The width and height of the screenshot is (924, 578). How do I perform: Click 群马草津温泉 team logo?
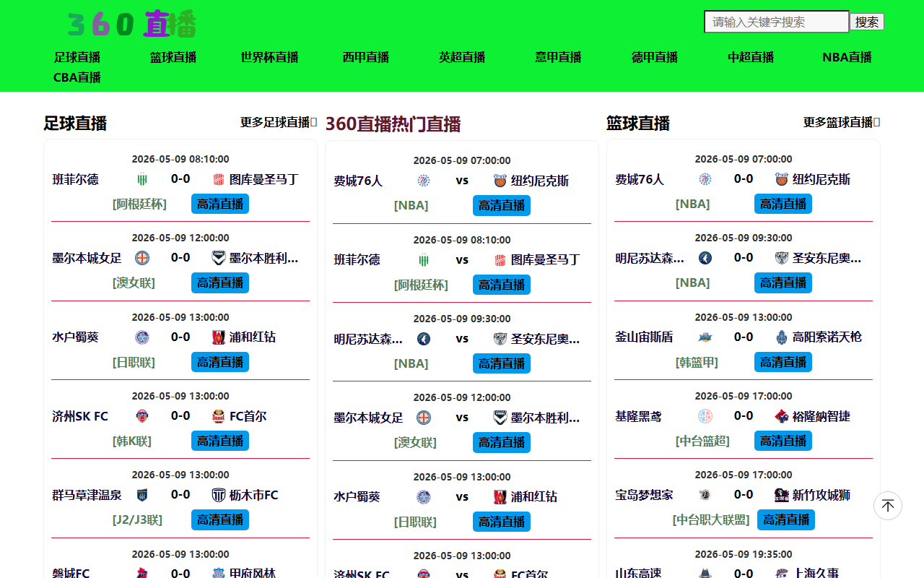(142, 495)
